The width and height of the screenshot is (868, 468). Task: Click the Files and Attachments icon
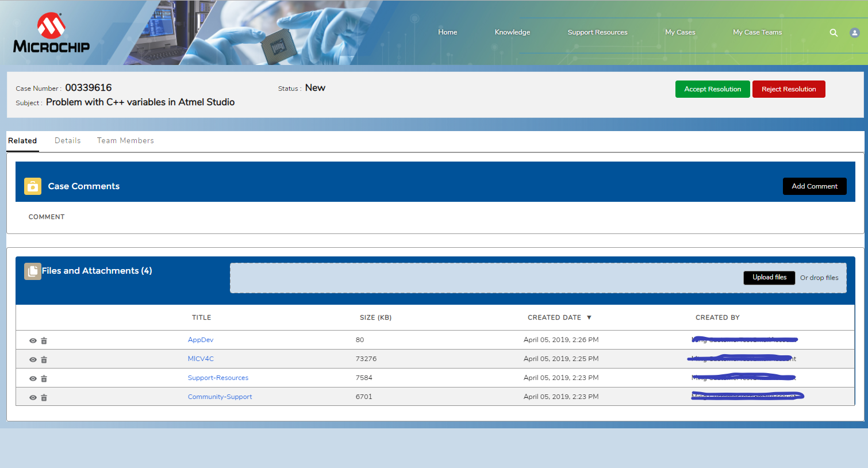33,271
